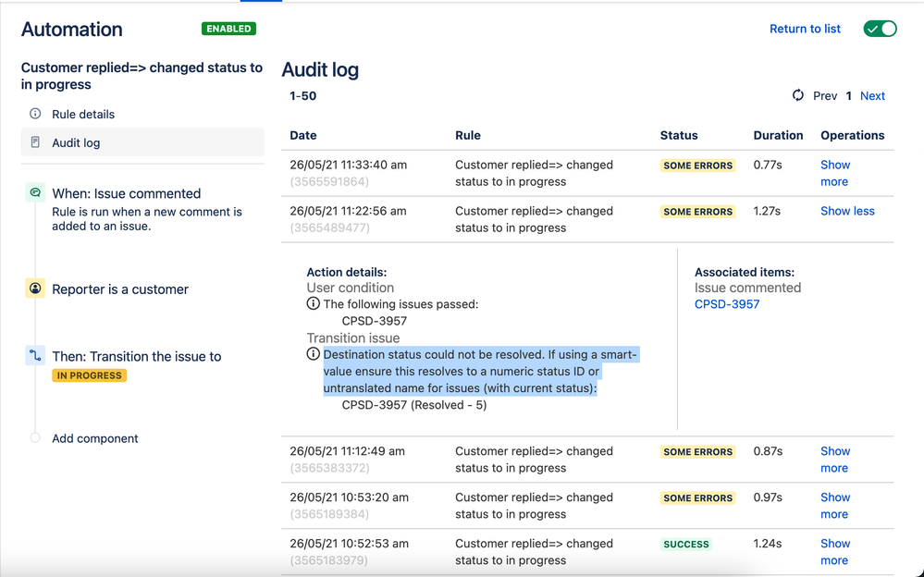Click info icon beside 'The following issues passed'

click(x=313, y=303)
